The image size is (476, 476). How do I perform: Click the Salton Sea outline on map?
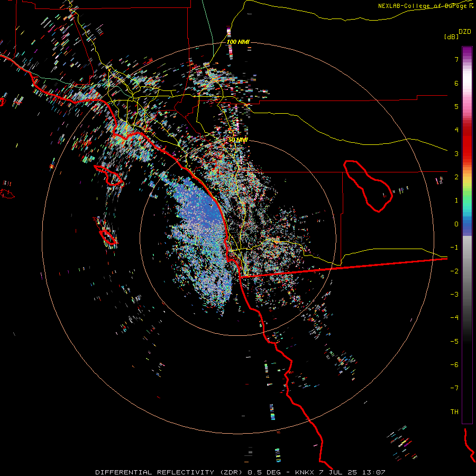point(368,186)
